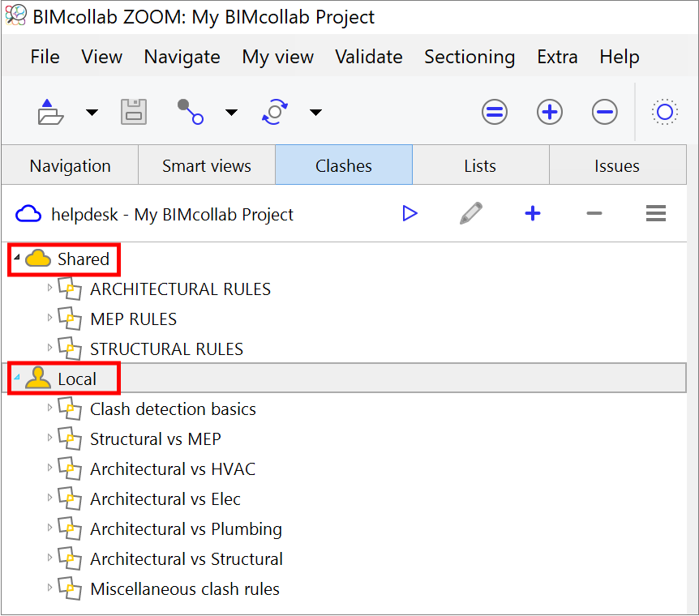Click the save floppy disk icon
This screenshot has width=699, height=616.
134,112
